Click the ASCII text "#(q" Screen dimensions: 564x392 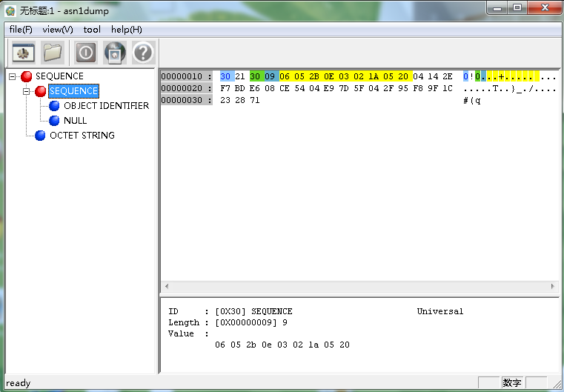pyautogui.click(x=471, y=100)
